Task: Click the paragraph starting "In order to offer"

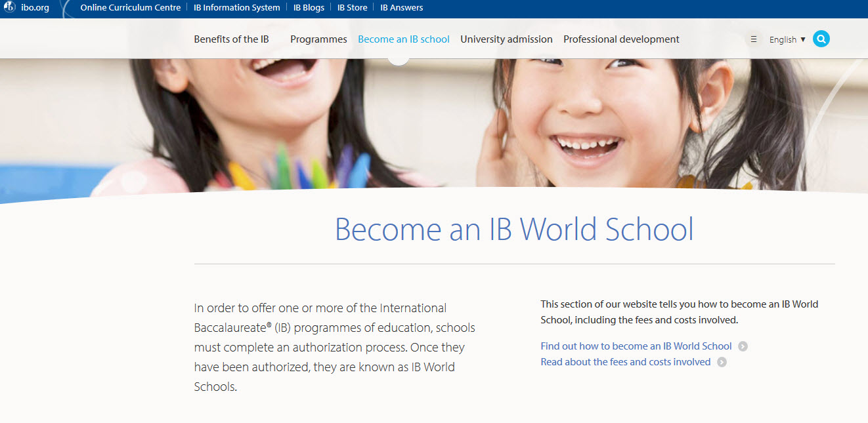Action: click(x=335, y=347)
